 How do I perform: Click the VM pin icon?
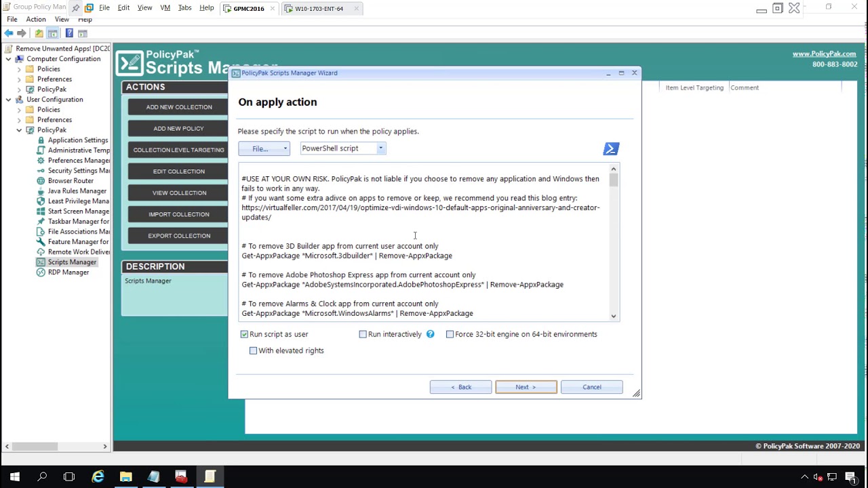click(x=75, y=7)
